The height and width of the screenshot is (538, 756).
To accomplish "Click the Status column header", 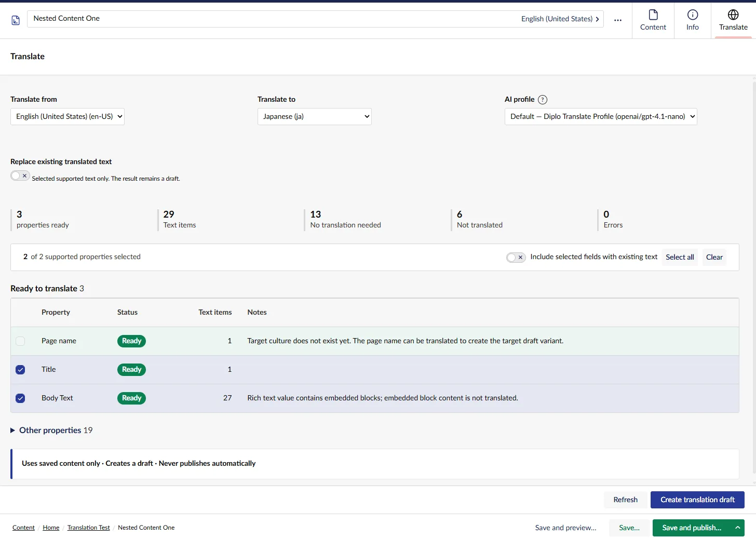I will [127, 312].
